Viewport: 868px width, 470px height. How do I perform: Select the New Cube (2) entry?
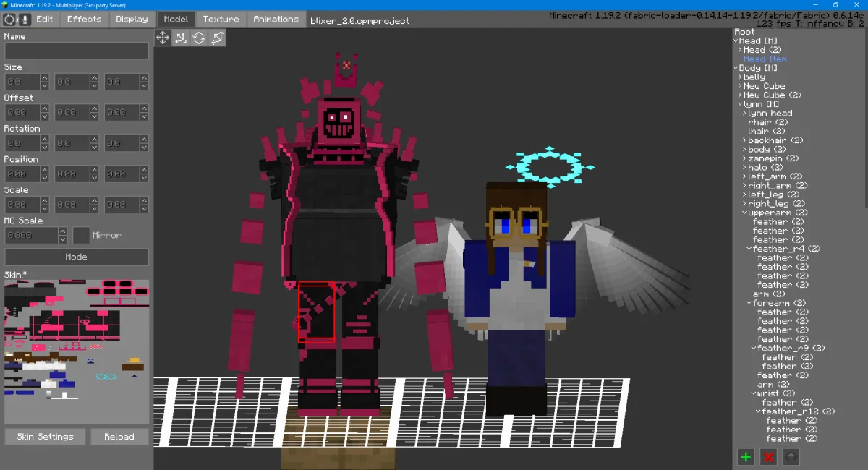tap(773, 95)
